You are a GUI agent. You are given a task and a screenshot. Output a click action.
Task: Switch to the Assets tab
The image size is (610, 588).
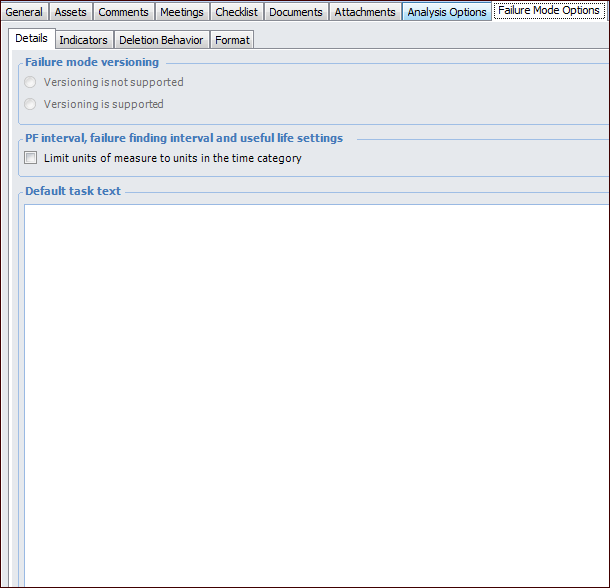tap(70, 12)
